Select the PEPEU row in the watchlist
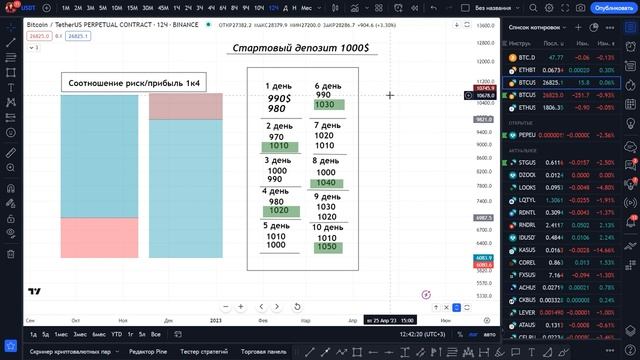This screenshot has width=640, height=360. 562,135
